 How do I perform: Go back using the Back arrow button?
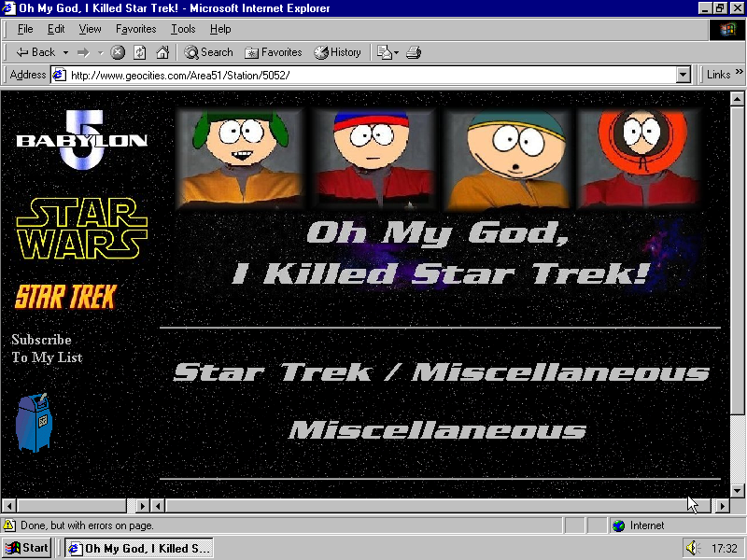click(x=35, y=52)
